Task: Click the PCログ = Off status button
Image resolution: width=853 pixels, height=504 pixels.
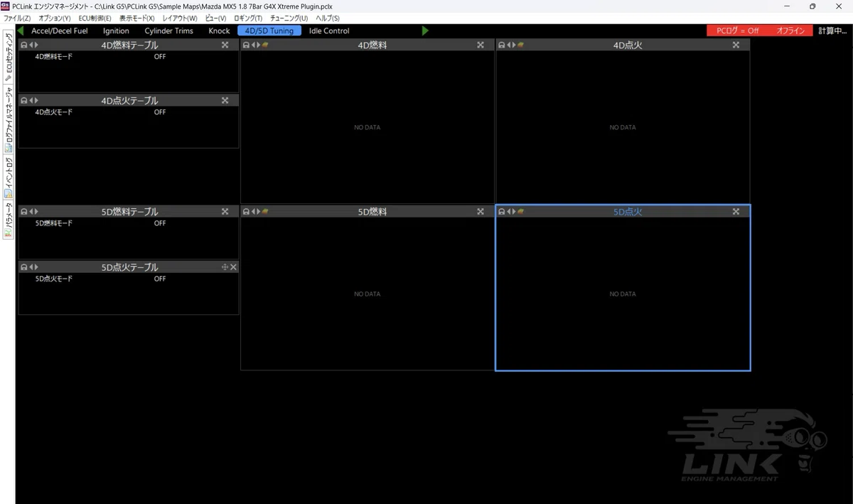Action: 737,31
